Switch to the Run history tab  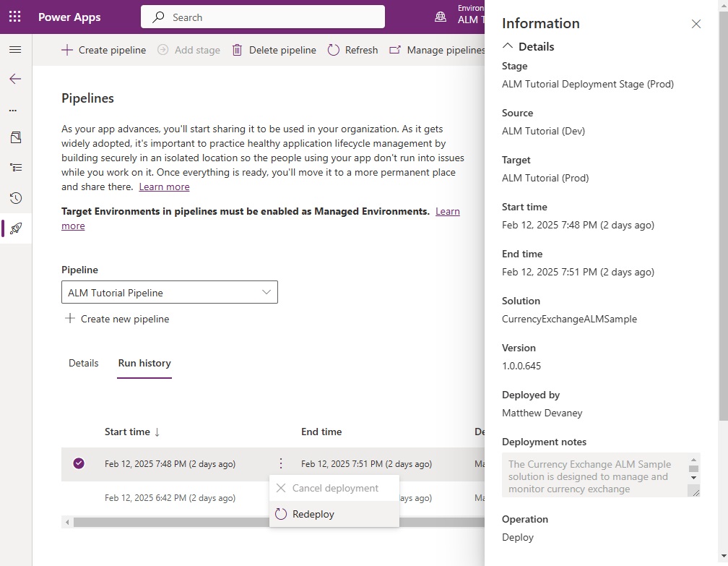(144, 363)
